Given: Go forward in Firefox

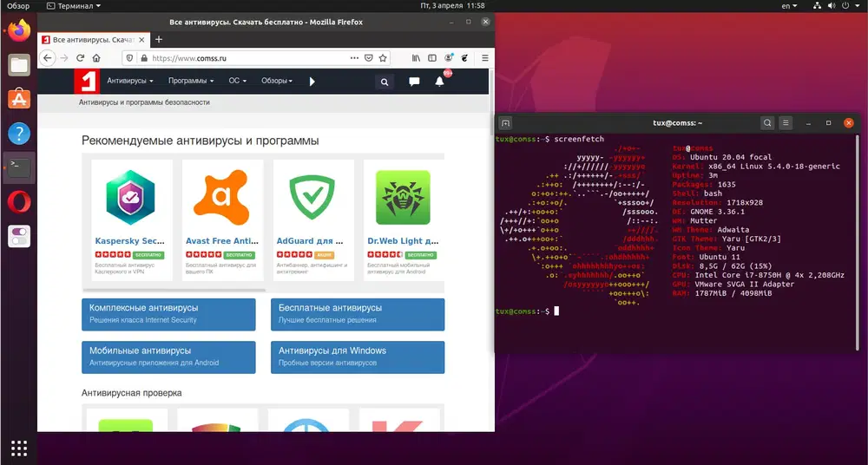Looking at the screenshot, I should point(64,58).
